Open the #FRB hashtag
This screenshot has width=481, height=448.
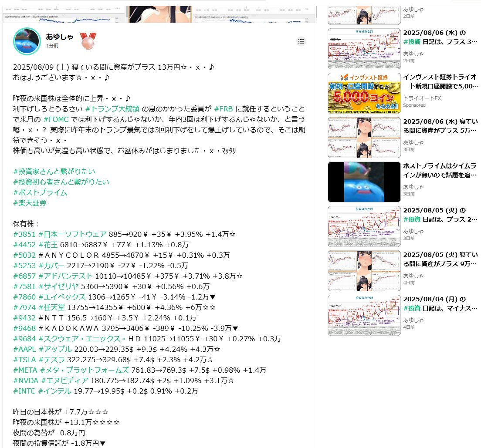tap(224, 109)
